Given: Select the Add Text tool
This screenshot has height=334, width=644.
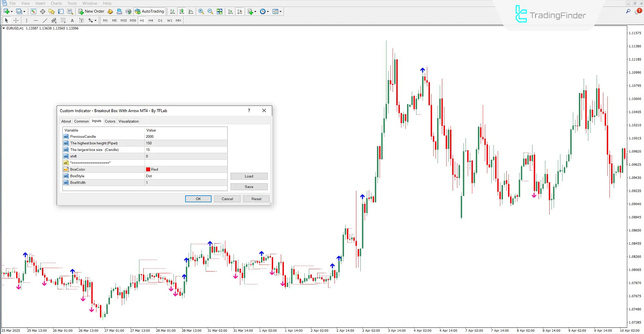Looking at the screenshot, I should (72, 20).
